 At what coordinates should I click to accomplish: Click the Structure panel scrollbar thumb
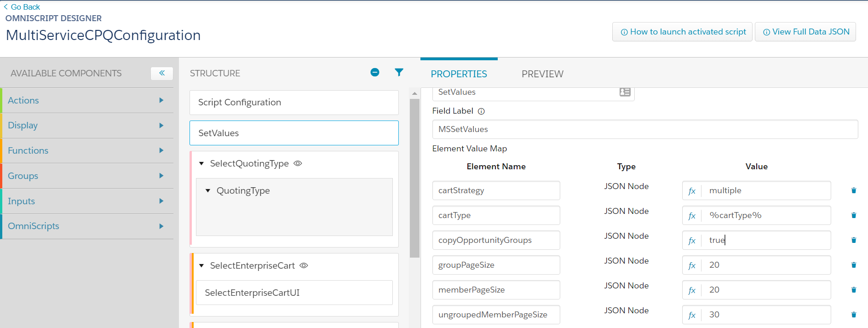[414, 178]
